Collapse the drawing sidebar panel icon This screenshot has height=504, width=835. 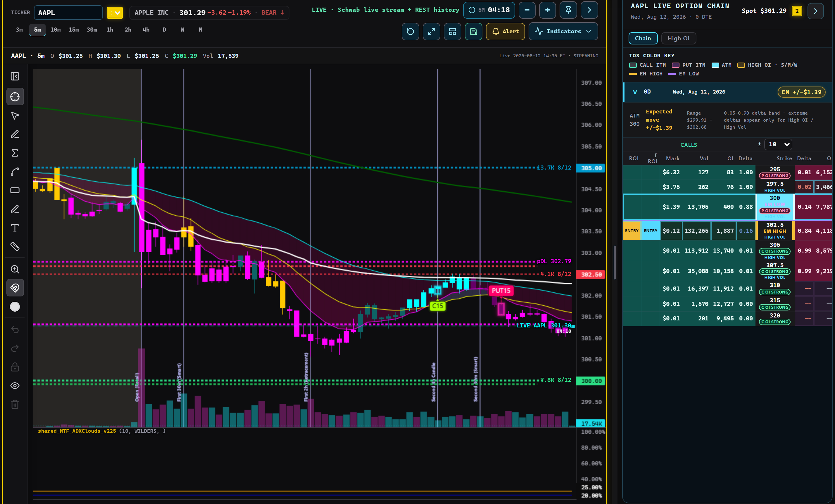click(x=15, y=77)
